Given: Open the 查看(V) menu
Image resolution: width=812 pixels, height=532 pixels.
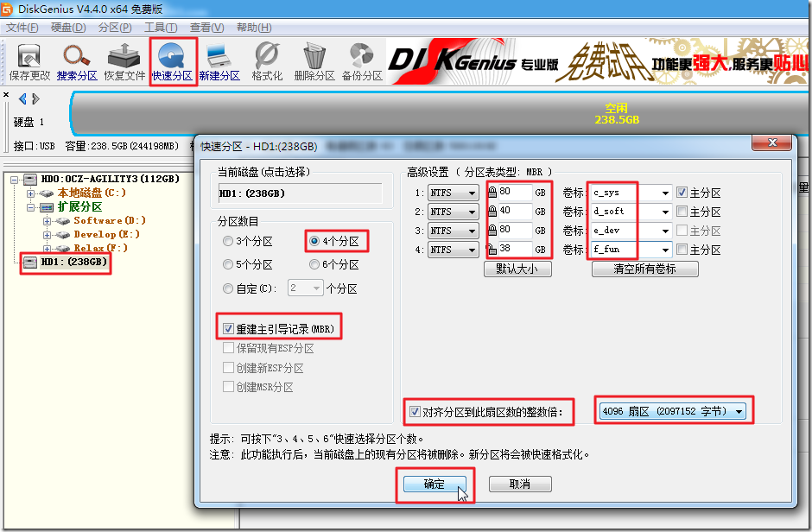Looking at the screenshot, I should (x=207, y=28).
